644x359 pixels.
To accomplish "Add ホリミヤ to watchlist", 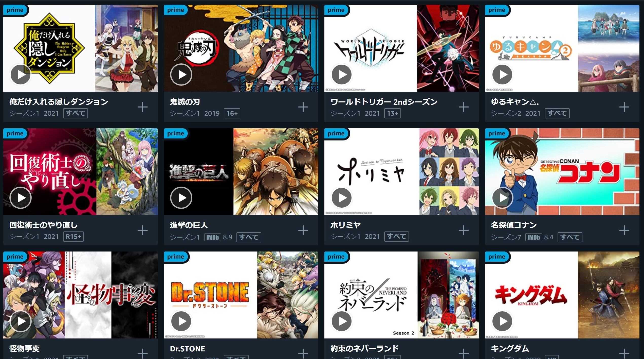I will (464, 230).
